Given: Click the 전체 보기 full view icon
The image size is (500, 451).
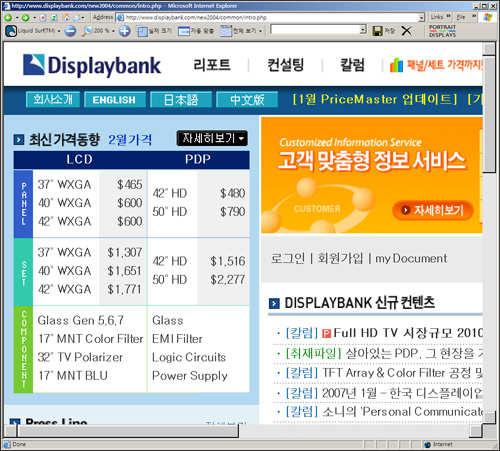Looking at the screenshot, I should pyautogui.click(x=226, y=31).
